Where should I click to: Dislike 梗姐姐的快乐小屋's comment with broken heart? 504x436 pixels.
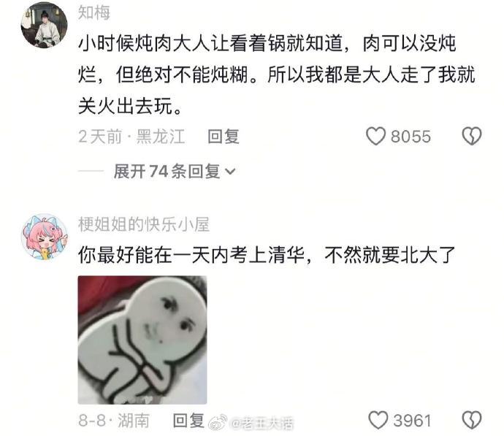pyautogui.click(x=472, y=420)
